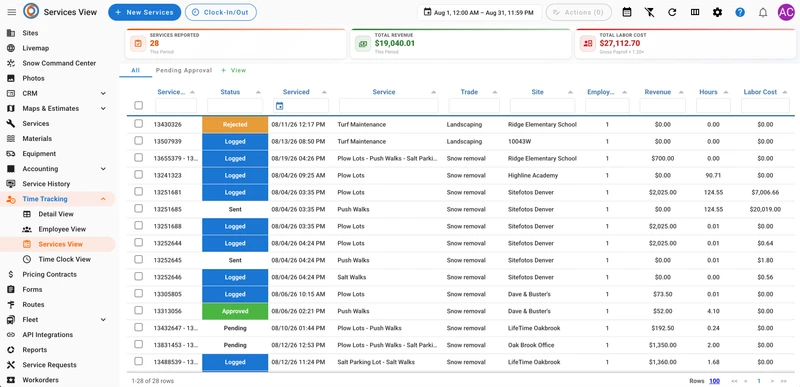This screenshot has width=800, height=387.
Task: Go to last page arrow
Action: (784, 381)
